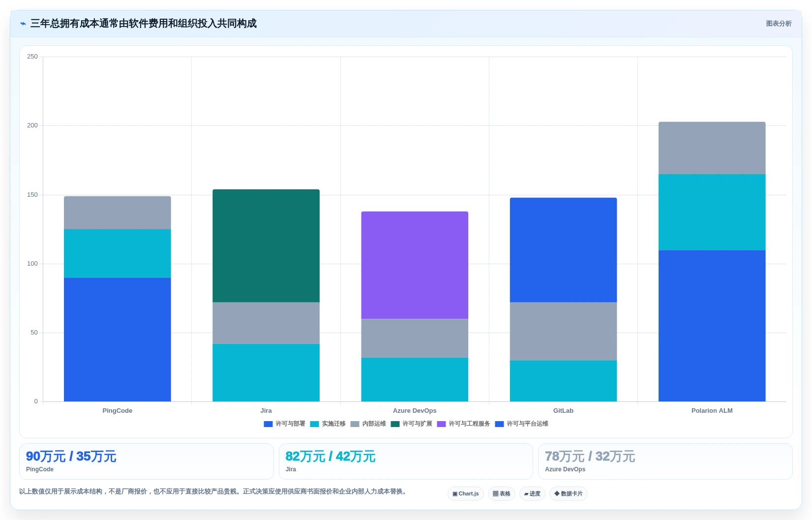The image size is (812, 520).
Task: Click the dark green segment of the Jira bar
Action: (266, 246)
